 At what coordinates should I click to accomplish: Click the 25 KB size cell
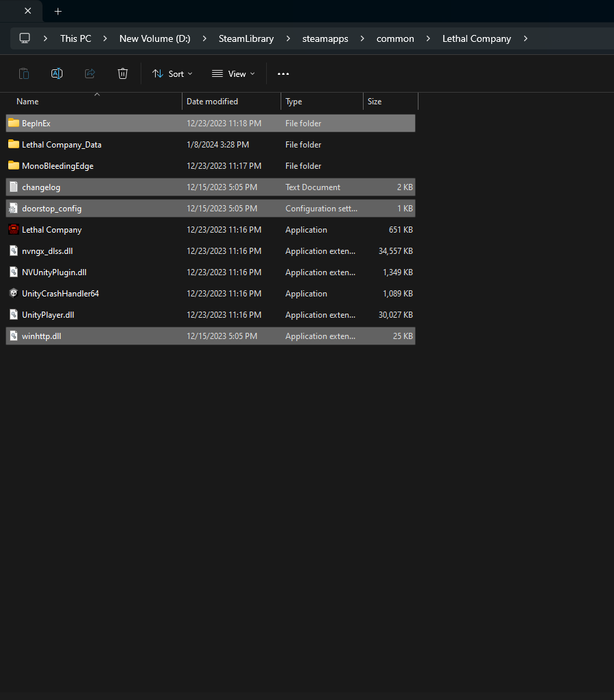click(403, 336)
